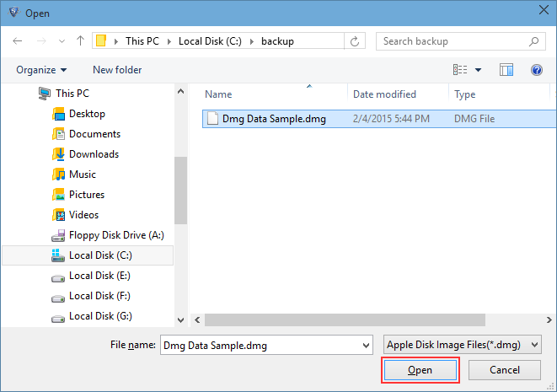Open the Organize dropdown menu
The height and width of the screenshot is (392, 557).
click(41, 70)
